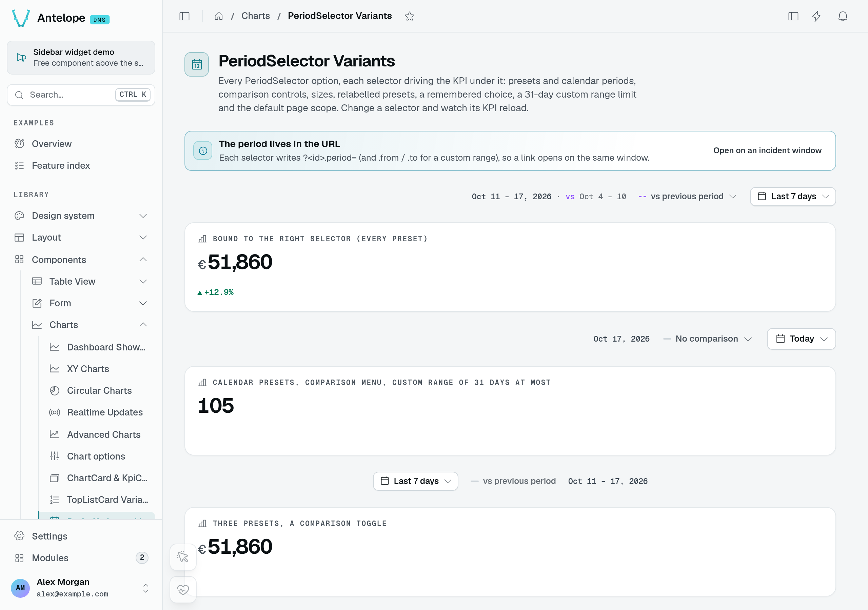Viewport: 868px width, 610px height.
Task: Open the Alex Morgan account switcher
Action: 81,588
